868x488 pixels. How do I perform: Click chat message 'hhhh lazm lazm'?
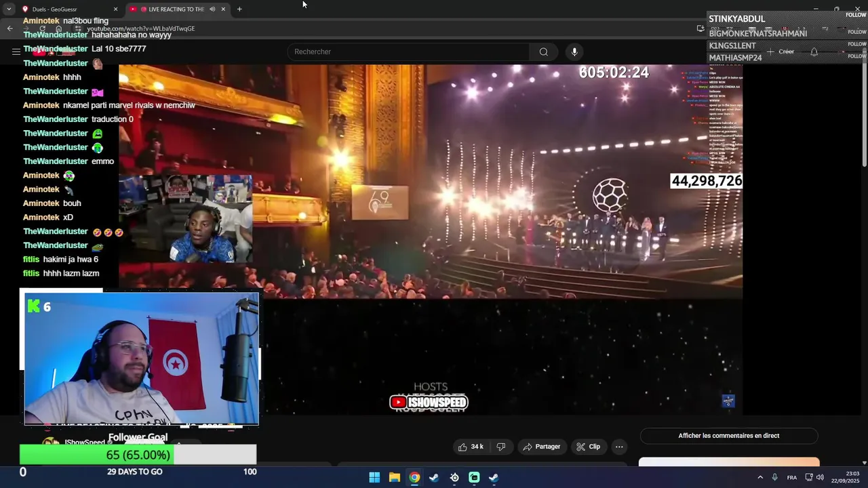71,274
